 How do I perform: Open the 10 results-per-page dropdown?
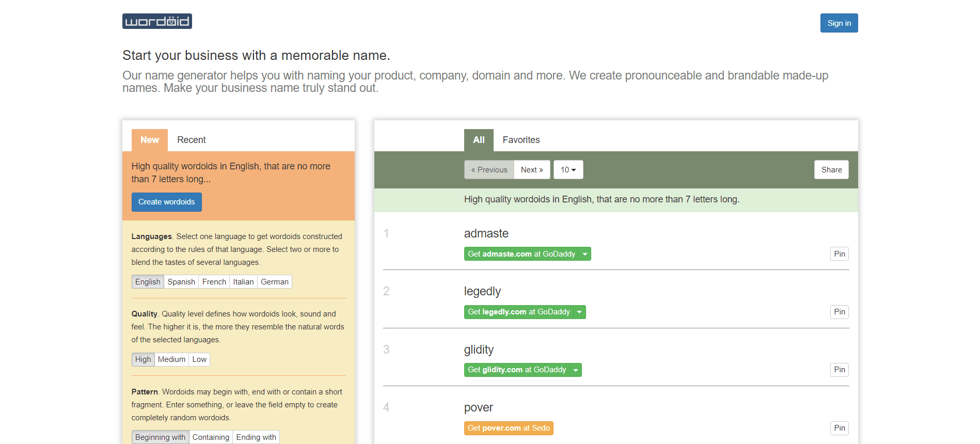click(x=568, y=170)
